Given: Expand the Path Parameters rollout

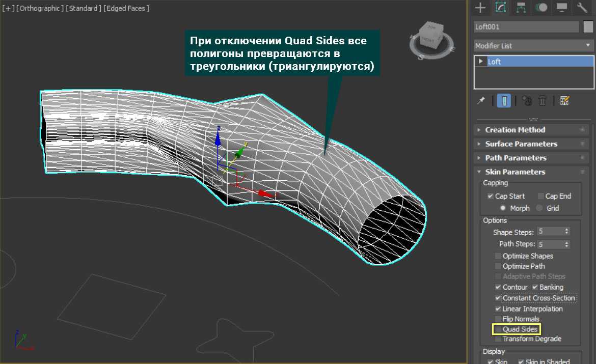Looking at the screenshot, I should click(x=516, y=158).
